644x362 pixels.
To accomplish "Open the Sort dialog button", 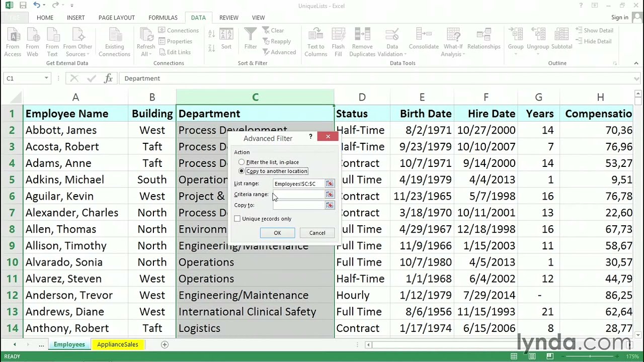I will (x=226, y=39).
